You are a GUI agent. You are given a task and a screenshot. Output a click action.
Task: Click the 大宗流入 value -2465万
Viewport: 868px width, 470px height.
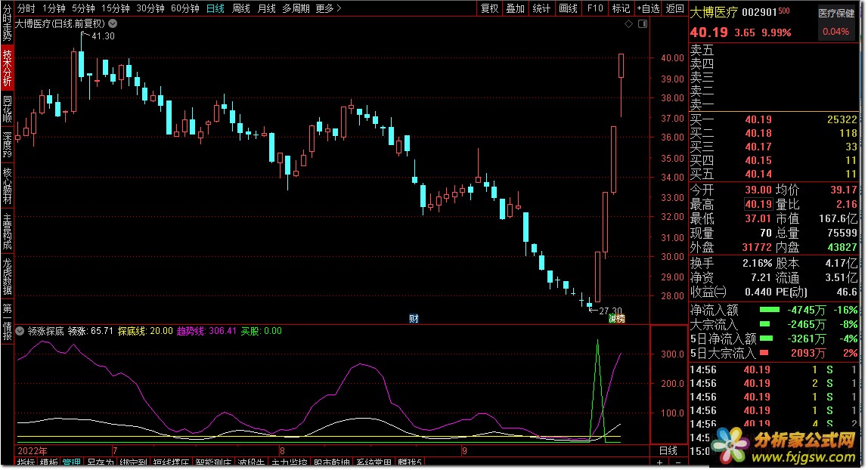point(806,325)
